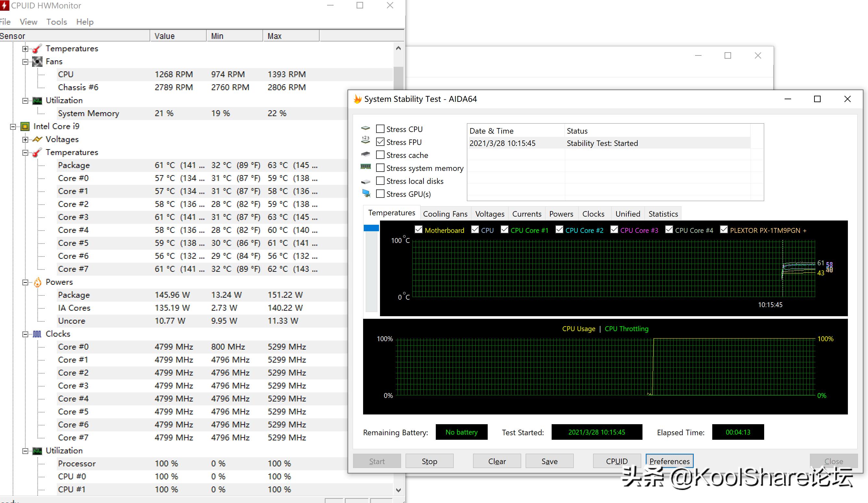
Task: Uncheck the Stress FPU checkbox
Action: pyautogui.click(x=380, y=142)
